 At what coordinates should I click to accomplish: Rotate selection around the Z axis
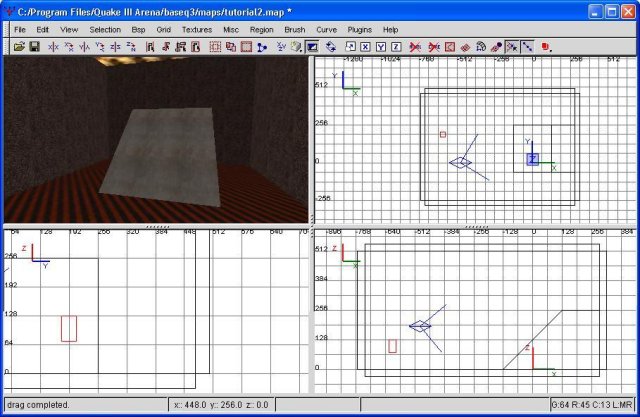131,47
